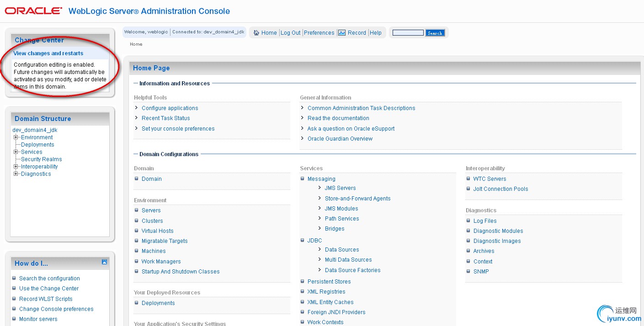
Task: Click the Home house icon in toolbar
Action: (x=256, y=33)
